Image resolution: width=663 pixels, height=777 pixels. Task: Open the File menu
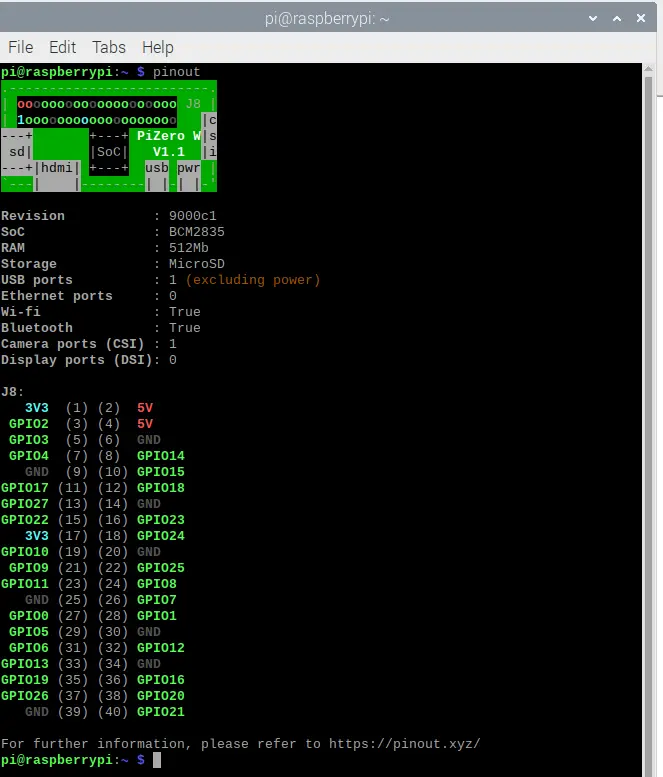[21, 48]
